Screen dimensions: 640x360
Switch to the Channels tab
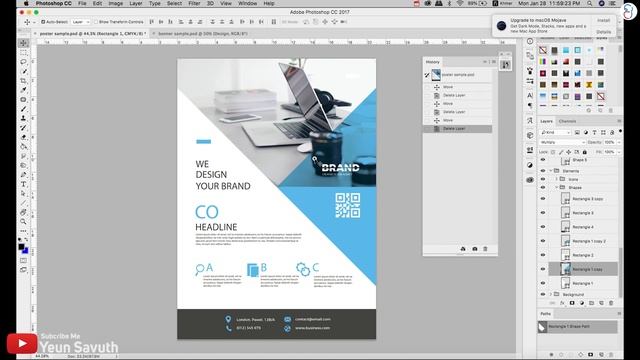567,121
